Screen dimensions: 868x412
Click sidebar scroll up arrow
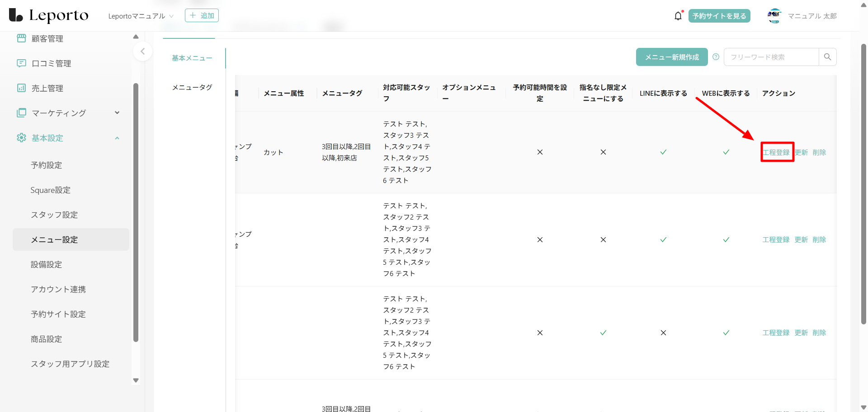(x=136, y=37)
